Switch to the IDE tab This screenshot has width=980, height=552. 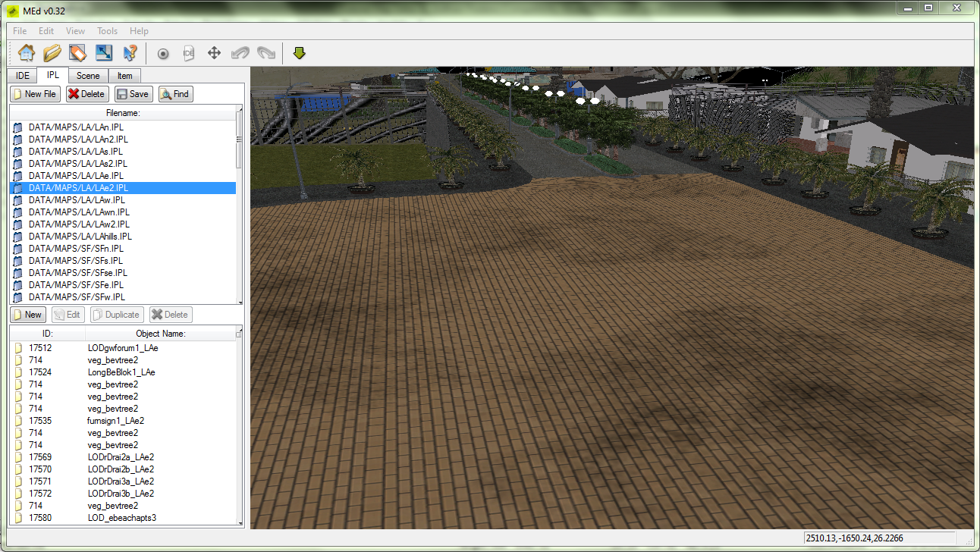click(23, 76)
